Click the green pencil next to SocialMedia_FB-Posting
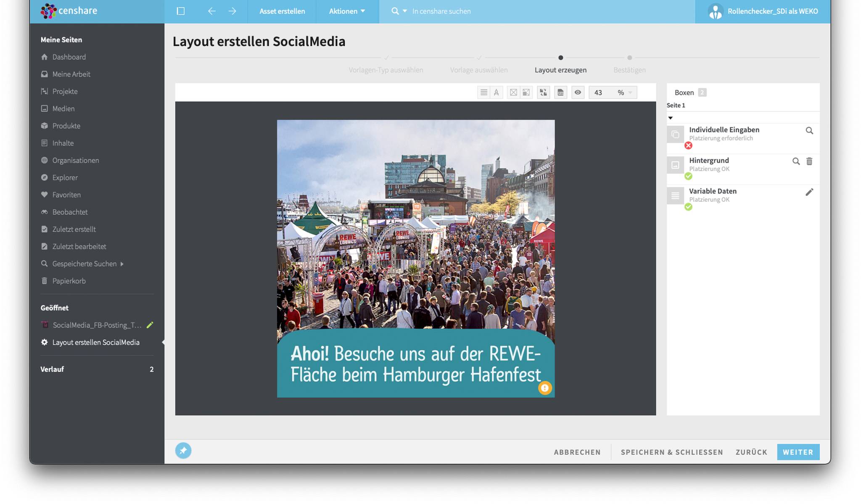 pyautogui.click(x=150, y=325)
